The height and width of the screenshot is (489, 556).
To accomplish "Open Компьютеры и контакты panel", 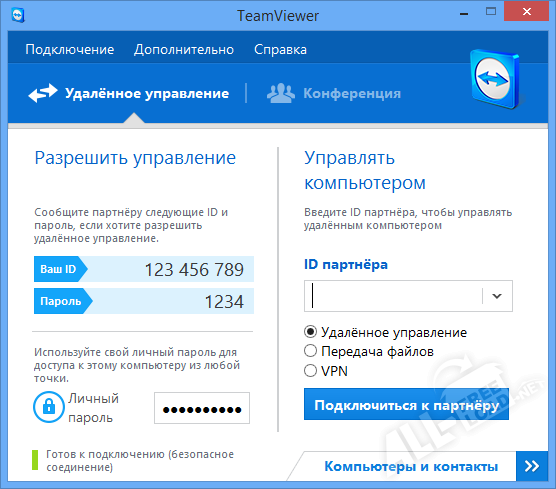I will 411,466.
